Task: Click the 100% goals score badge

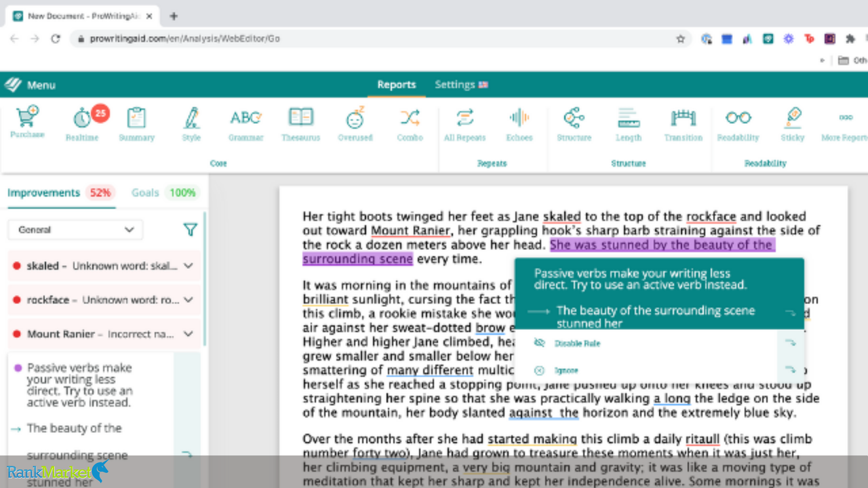Action: [182, 192]
